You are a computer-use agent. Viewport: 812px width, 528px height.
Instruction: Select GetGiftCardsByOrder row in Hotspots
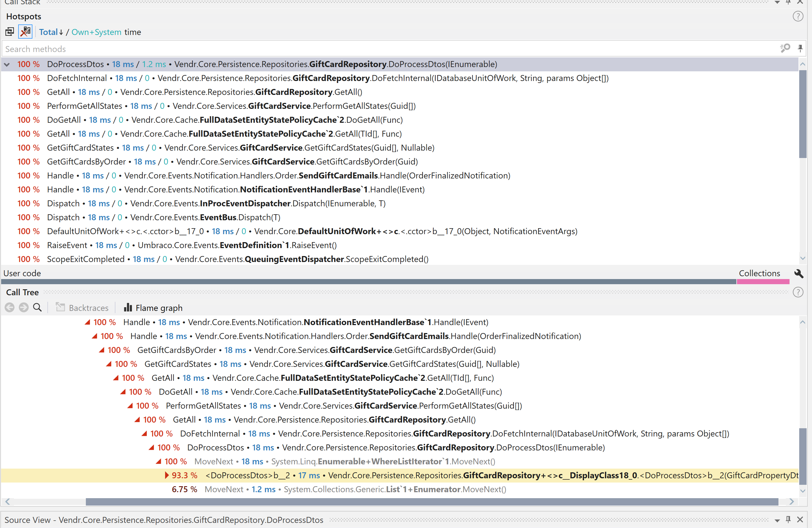[x=399, y=162]
